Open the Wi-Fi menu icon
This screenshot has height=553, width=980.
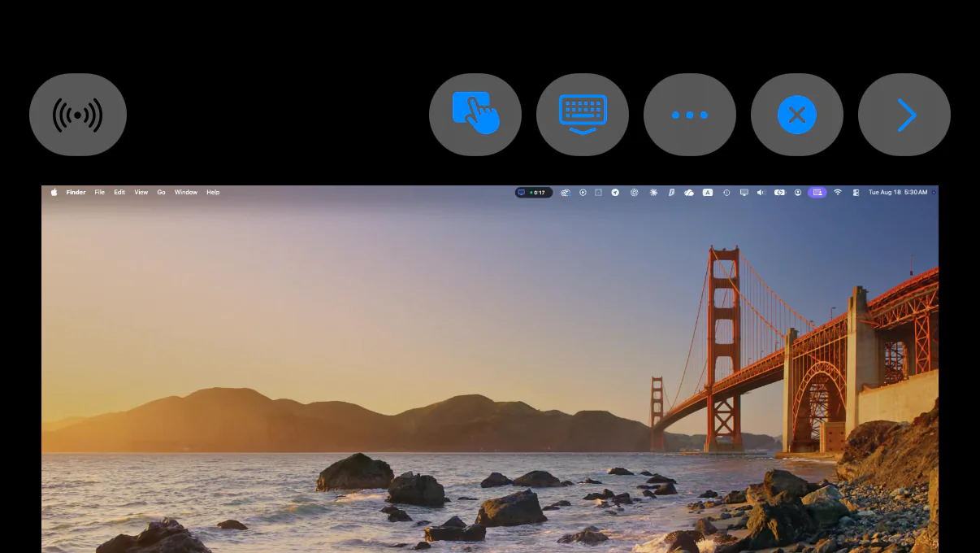click(838, 193)
